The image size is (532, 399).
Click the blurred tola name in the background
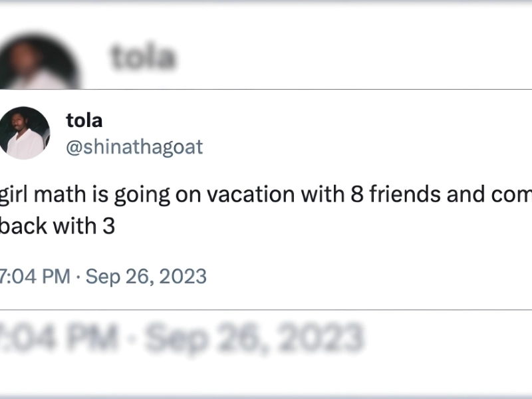pyautogui.click(x=143, y=59)
